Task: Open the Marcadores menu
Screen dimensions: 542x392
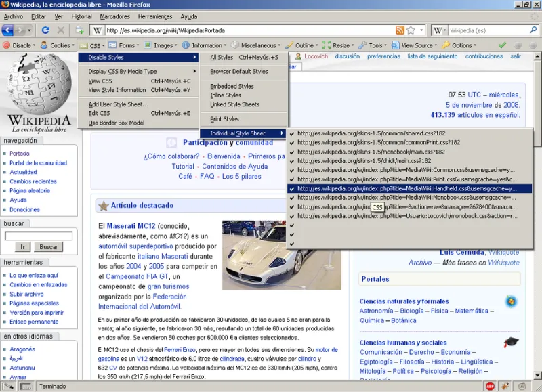Action: (x=115, y=16)
